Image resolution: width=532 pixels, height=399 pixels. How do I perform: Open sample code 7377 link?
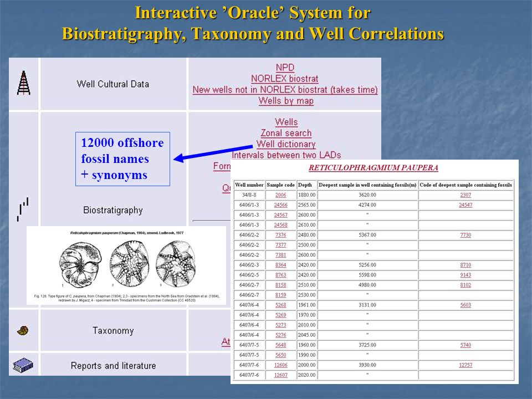pos(280,245)
